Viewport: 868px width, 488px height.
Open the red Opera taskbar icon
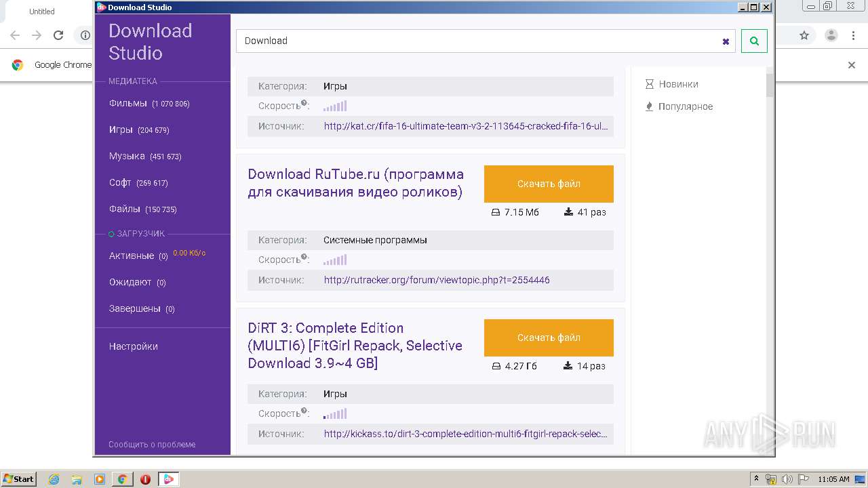[145, 479]
